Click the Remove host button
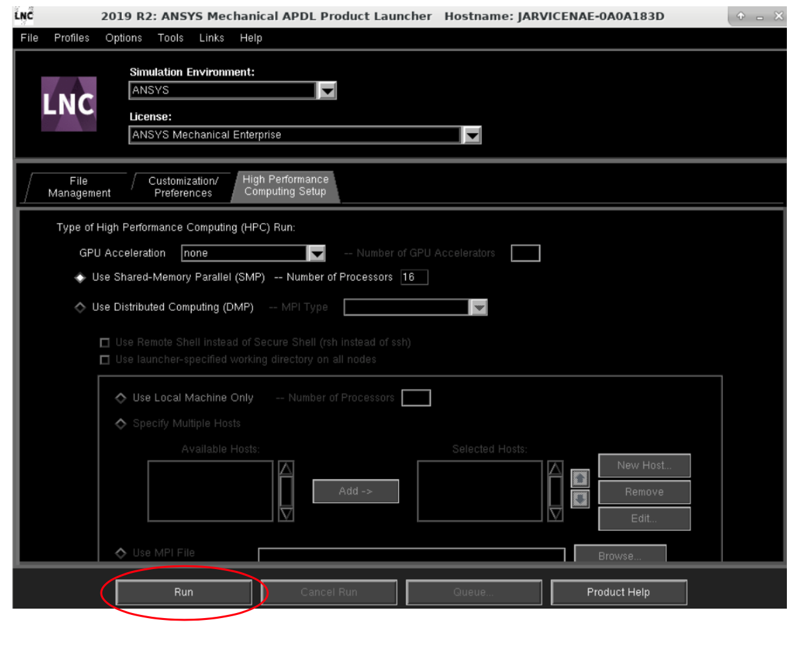 click(644, 492)
